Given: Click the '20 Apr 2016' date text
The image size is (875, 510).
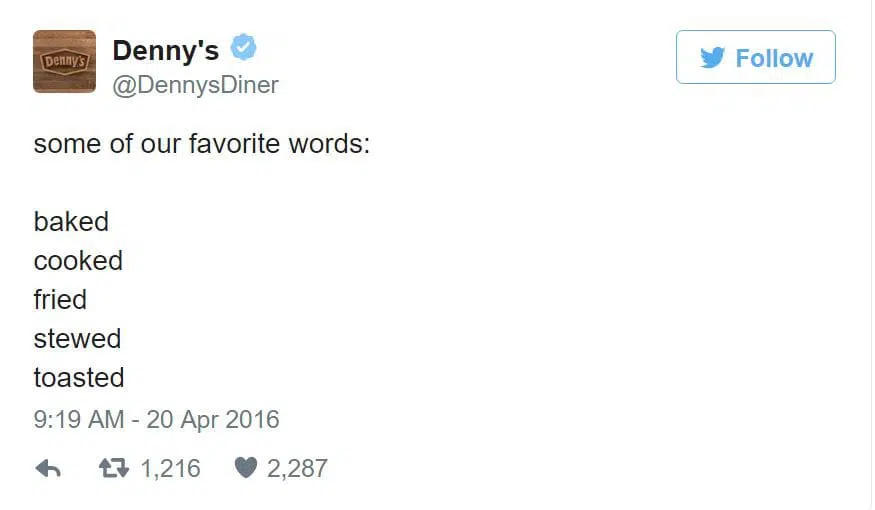Looking at the screenshot, I should click(213, 420).
